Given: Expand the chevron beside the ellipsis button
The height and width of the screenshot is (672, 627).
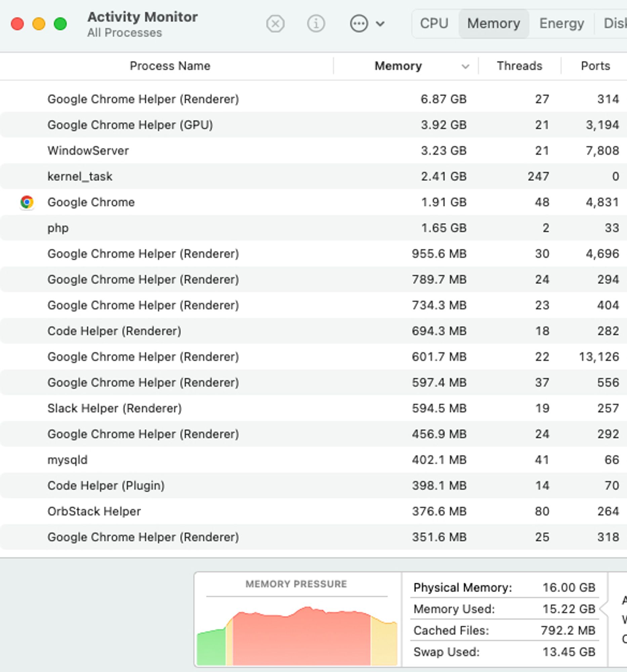Looking at the screenshot, I should pos(380,24).
